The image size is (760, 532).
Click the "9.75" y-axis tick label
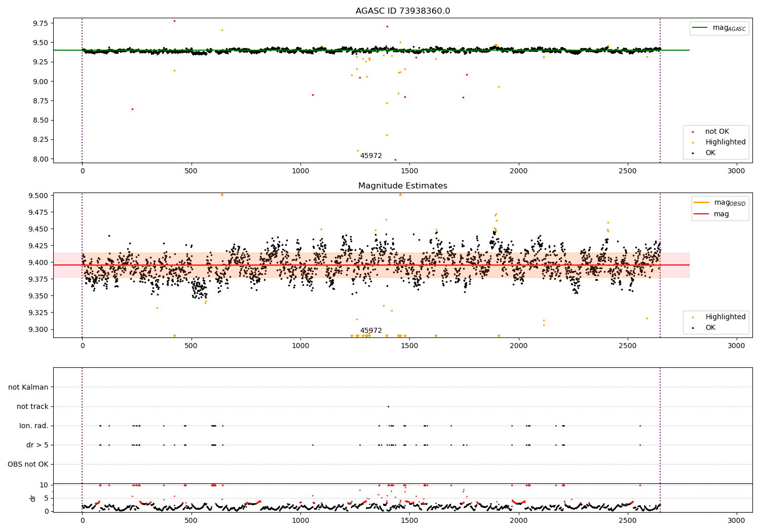(x=41, y=23)
